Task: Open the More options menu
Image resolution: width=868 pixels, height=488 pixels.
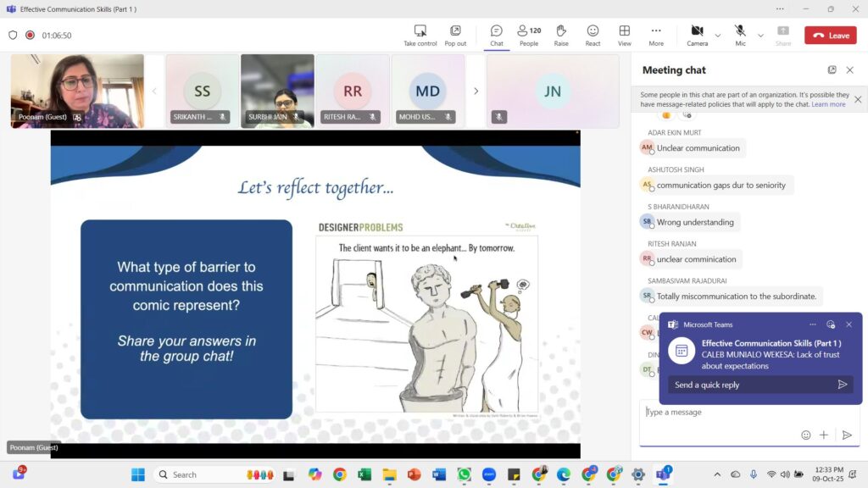Action: point(656,31)
